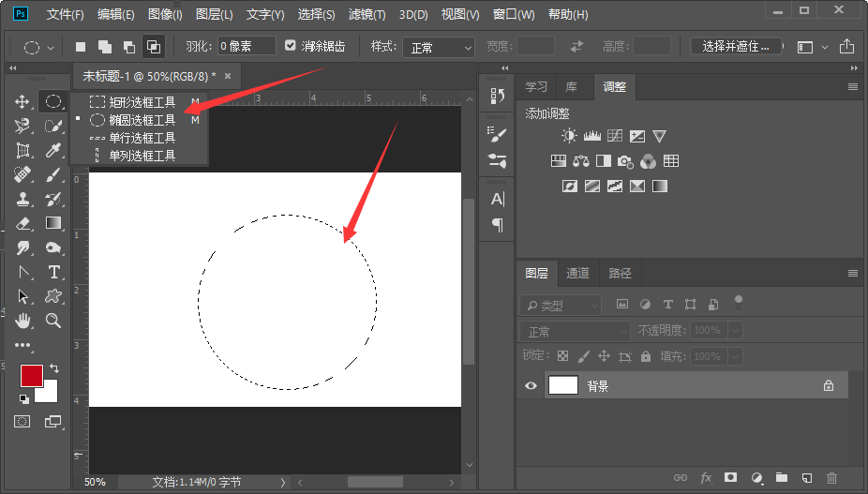Choose Add to Selection mode

coord(105,47)
